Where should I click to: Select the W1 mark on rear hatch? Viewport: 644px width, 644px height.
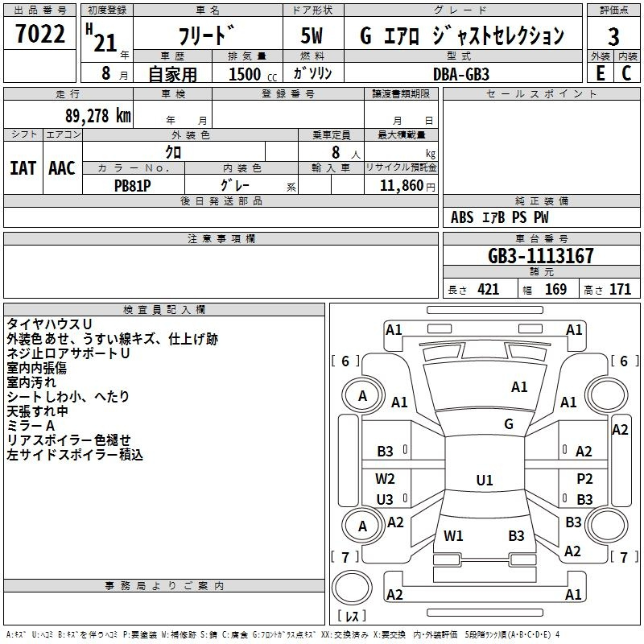click(x=453, y=535)
